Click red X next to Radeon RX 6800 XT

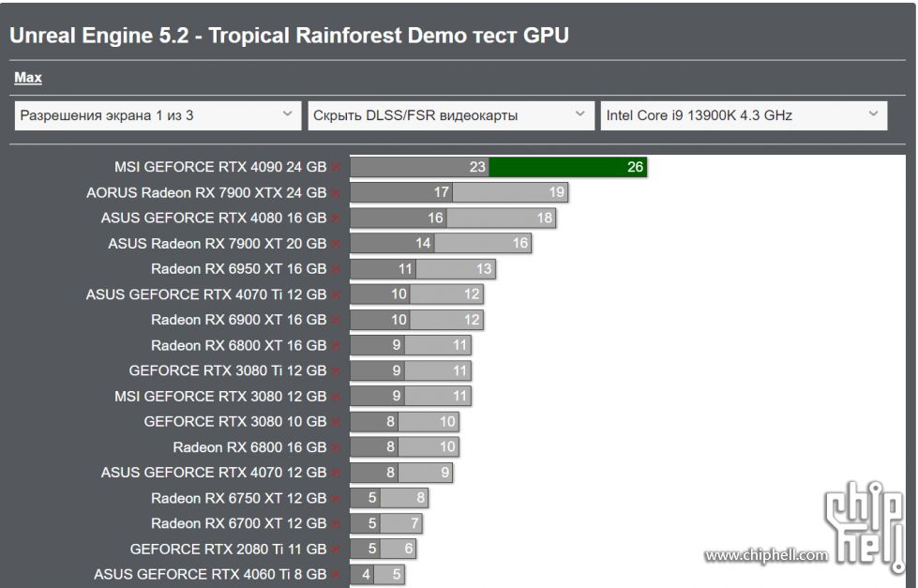tap(336, 346)
